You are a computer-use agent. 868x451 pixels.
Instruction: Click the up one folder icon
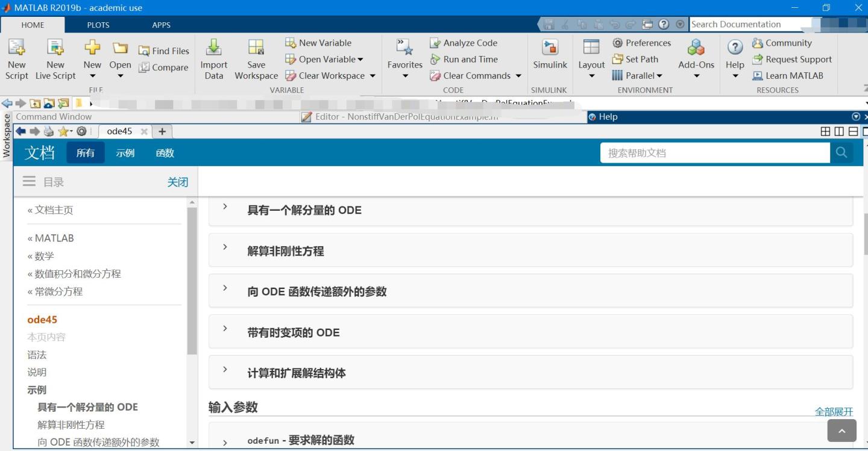click(x=35, y=103)
